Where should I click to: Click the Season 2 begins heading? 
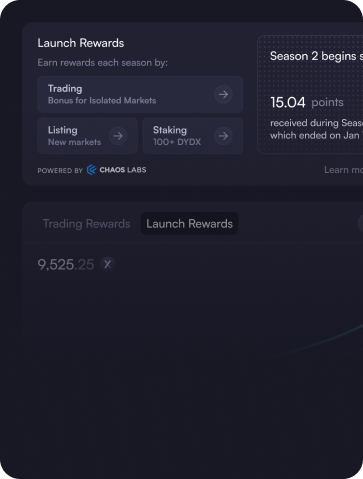point(316,56)
